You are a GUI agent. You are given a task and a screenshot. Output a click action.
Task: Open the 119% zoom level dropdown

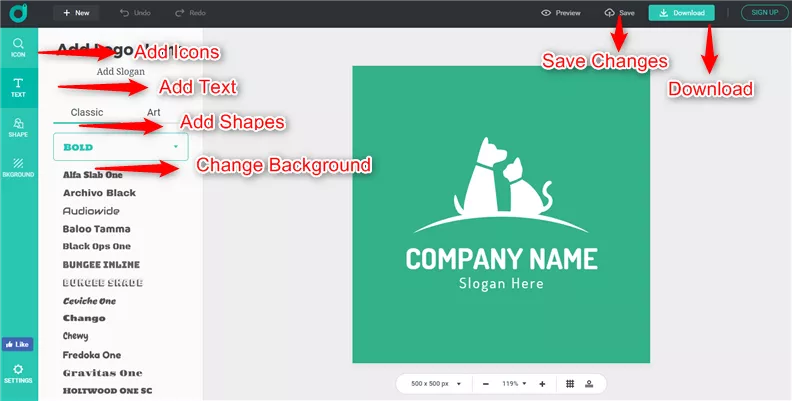click(x=514, y=384)
